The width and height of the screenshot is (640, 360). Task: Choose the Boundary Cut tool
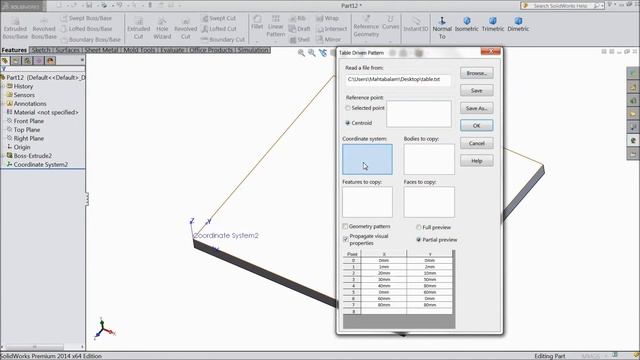(x=223, y=40)
